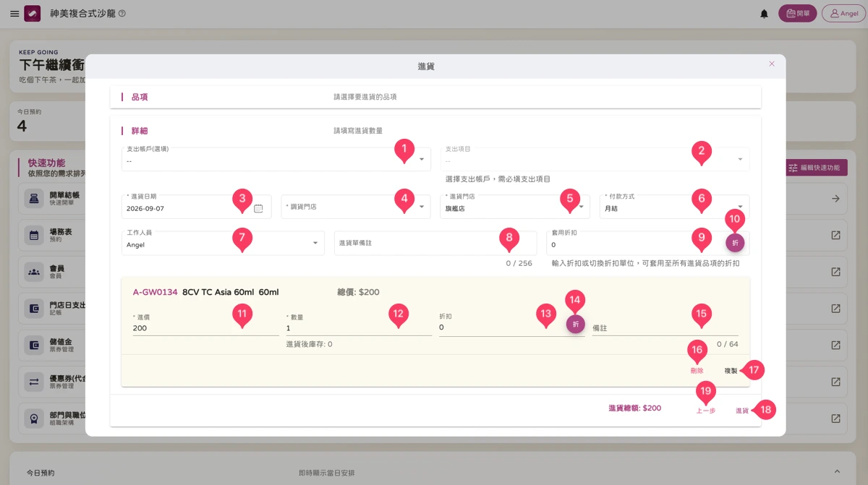Close the 進貨 dialog
This screenshot has height=485, width=868.
click(x=772, y=64)
